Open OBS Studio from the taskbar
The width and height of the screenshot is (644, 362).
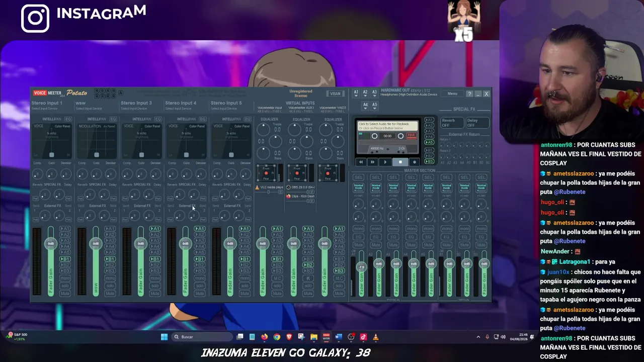pyautogui.click(x=351, y=337)
